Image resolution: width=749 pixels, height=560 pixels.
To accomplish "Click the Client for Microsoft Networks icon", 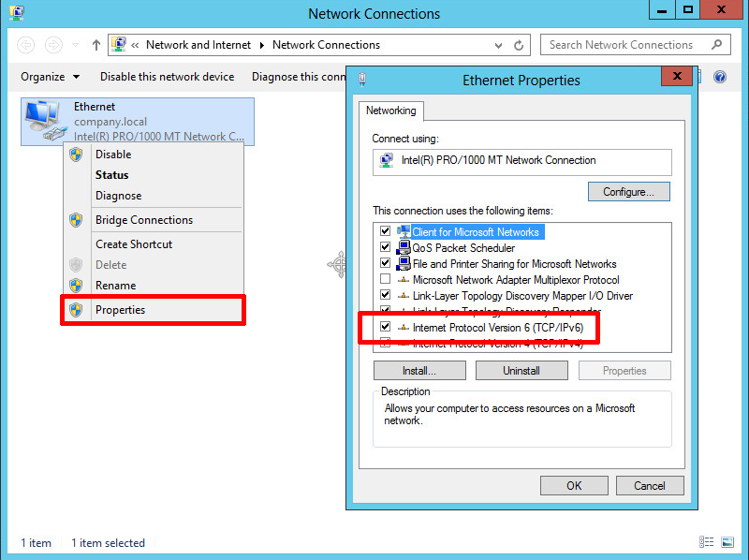I will point(404,231).
